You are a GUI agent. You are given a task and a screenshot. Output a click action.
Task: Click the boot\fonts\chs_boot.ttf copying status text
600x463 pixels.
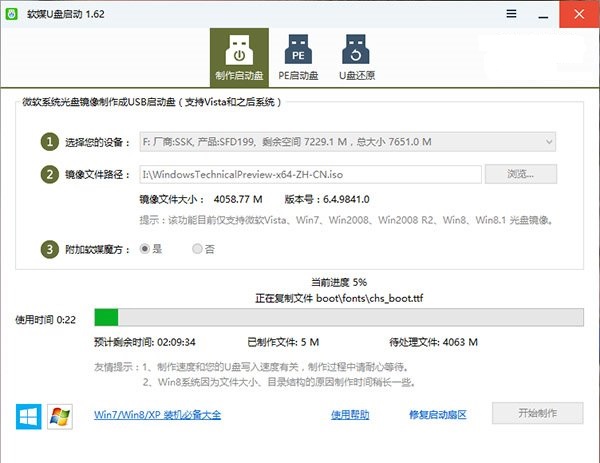click(339, 298)
